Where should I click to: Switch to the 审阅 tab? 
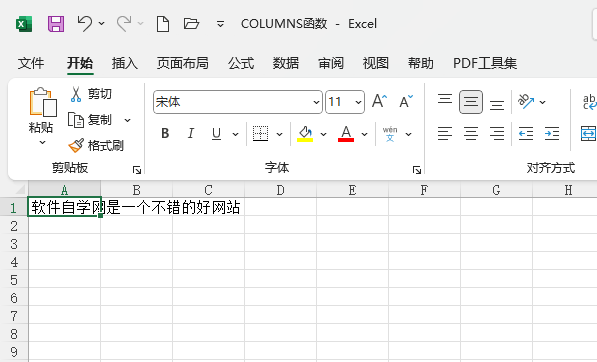pos(331,63)
